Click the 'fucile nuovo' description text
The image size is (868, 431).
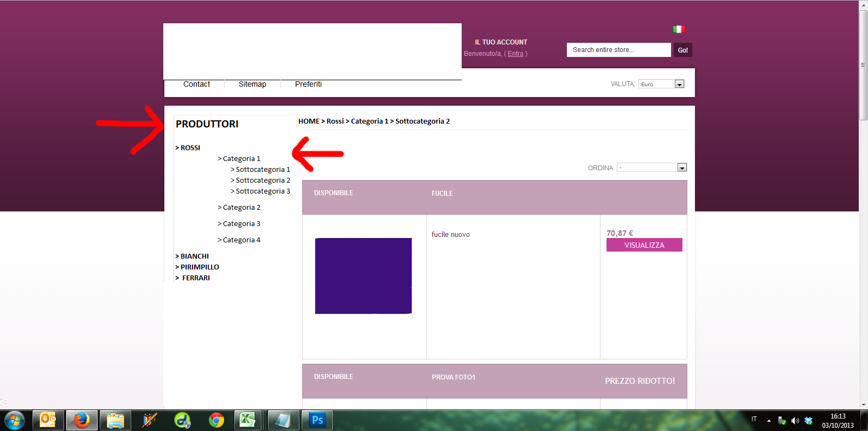point(451,234)
